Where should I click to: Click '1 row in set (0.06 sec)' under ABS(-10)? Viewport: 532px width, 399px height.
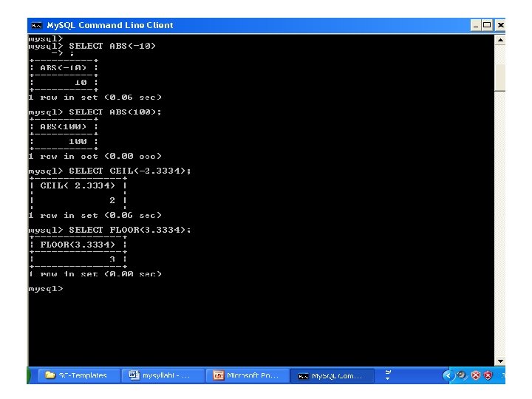pos(95,98)
